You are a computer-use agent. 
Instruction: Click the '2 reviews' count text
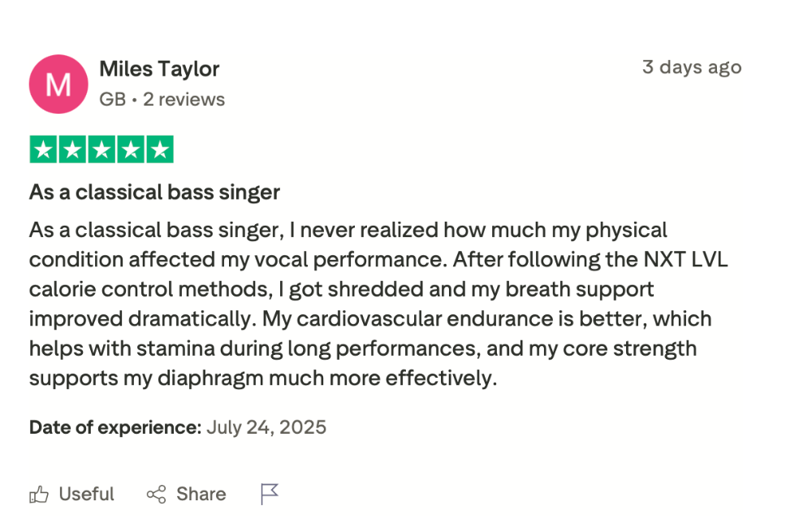(184, 100)
